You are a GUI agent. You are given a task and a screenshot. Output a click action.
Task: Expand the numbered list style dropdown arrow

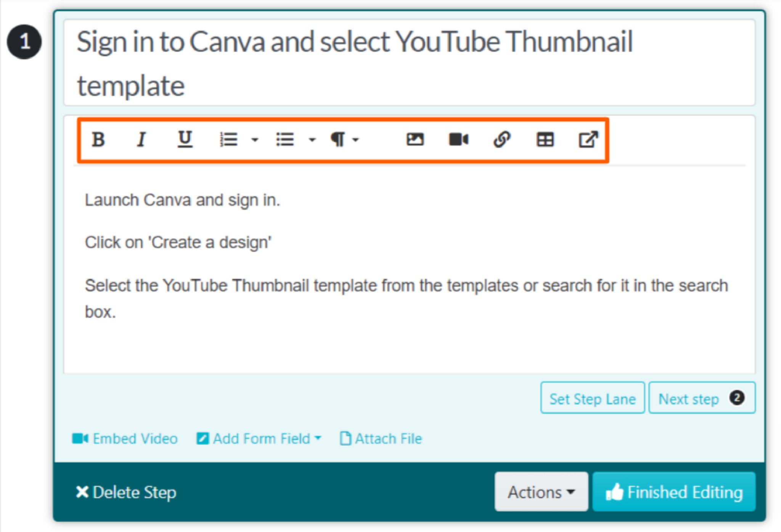pyautogui.click(x=255, y=140)
